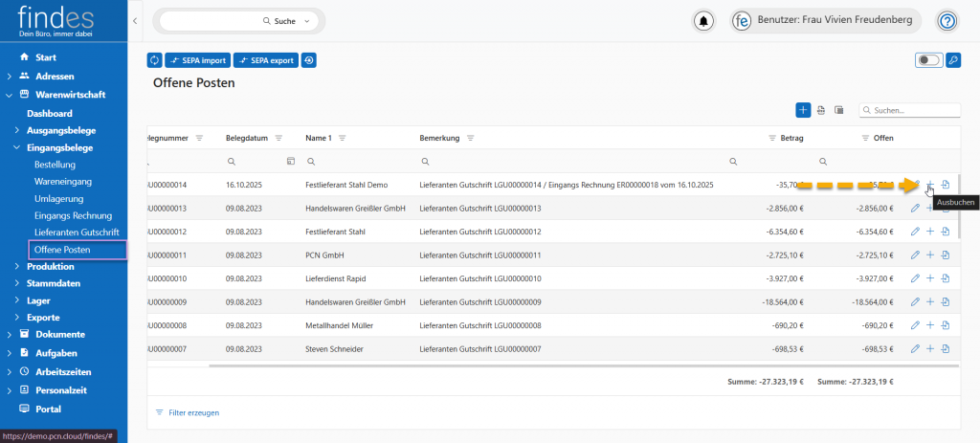Click the print icon above the table

(821, 110)
